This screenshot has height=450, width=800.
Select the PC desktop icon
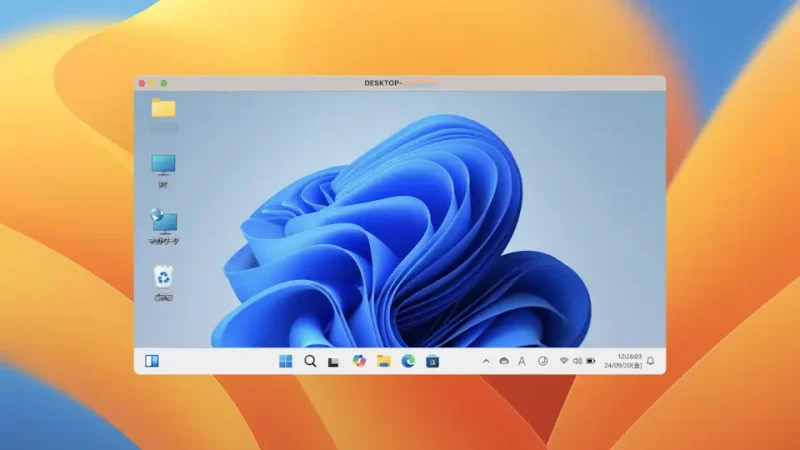[x=163, y=171]
